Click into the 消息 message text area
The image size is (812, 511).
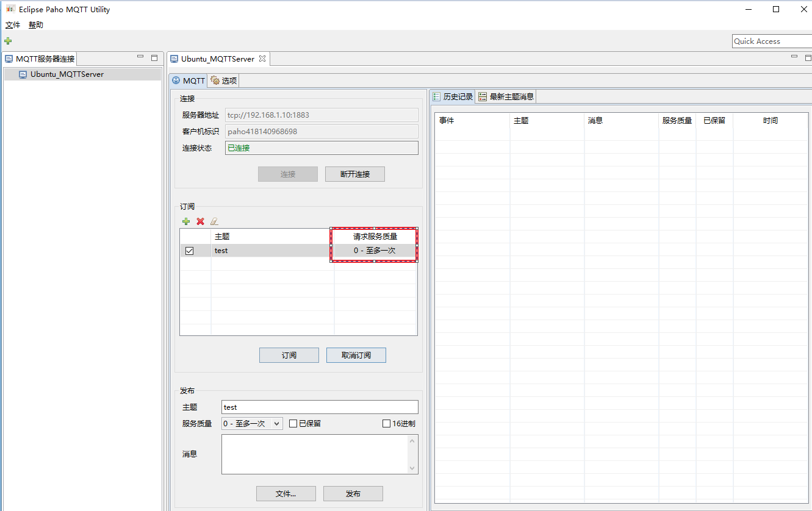point(315,454)
